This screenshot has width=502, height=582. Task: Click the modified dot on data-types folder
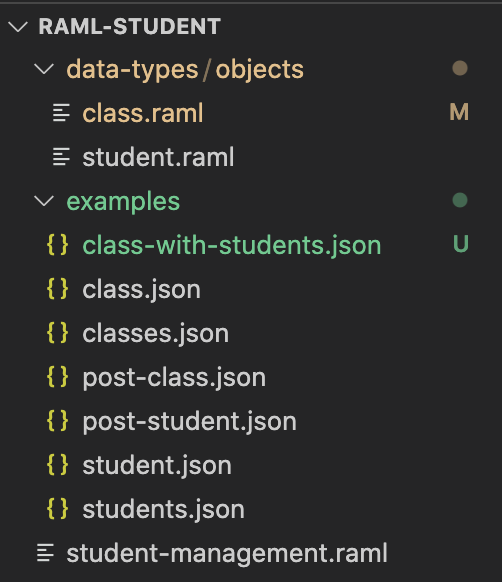(x=460, y=68)
